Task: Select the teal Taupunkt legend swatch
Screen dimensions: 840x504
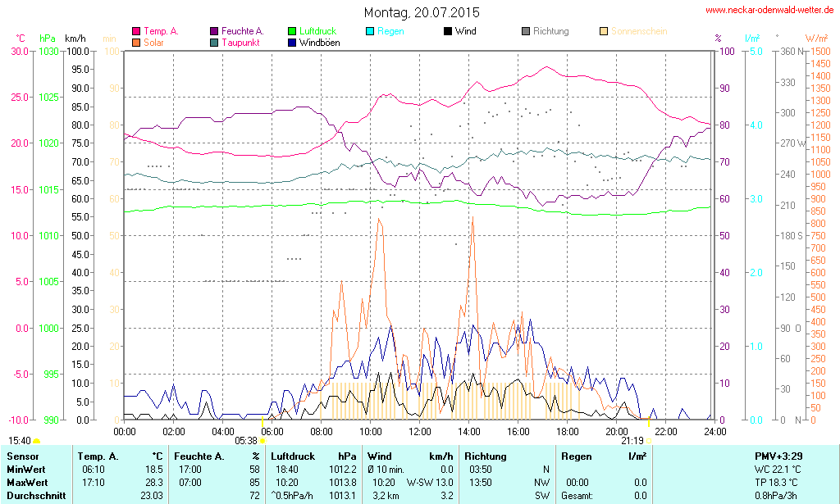Action: pyautogui.click(x=215, y=42)
